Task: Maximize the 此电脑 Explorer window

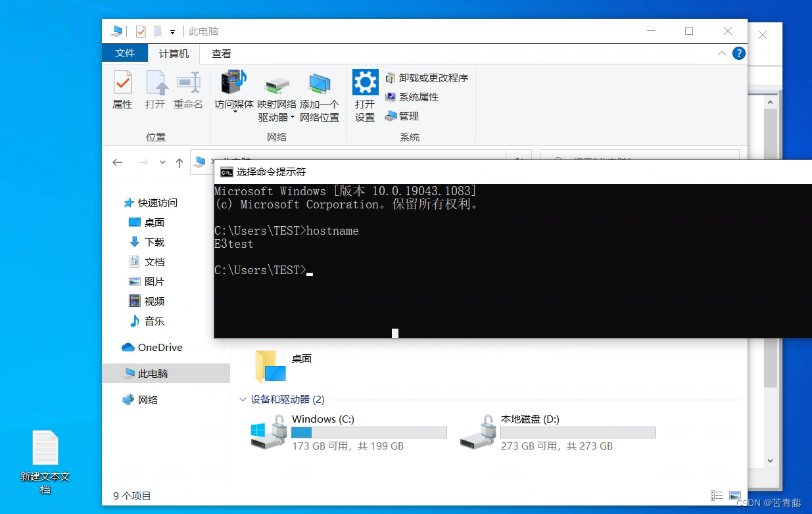Action: pyautogui.click(x=689, y=31)
